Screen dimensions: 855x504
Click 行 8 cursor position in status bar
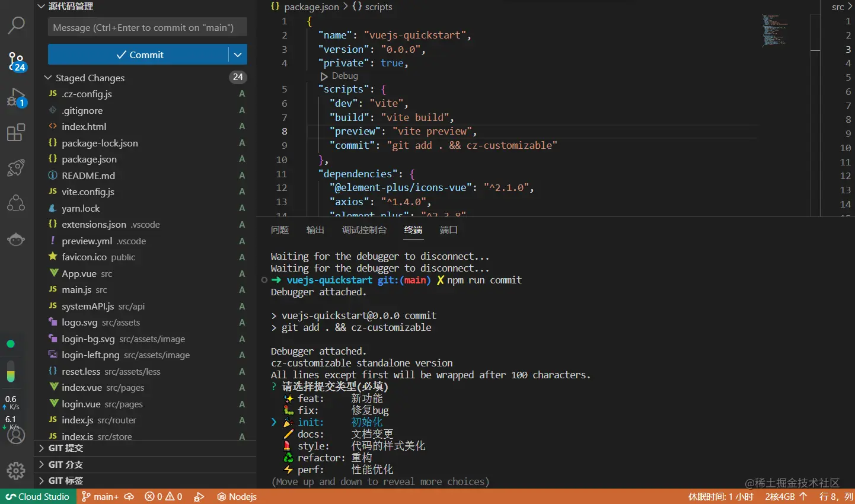(x=836, y=497)
